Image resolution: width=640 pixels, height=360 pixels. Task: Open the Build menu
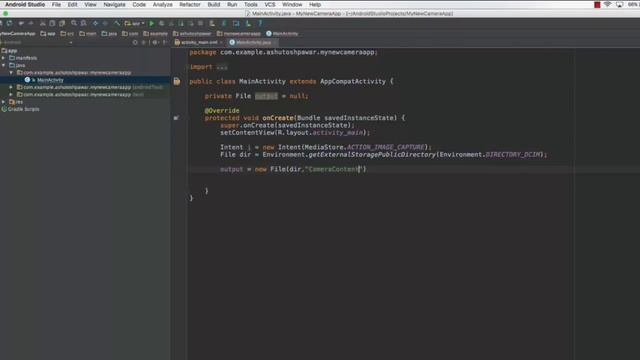click(x=214, y=4)
